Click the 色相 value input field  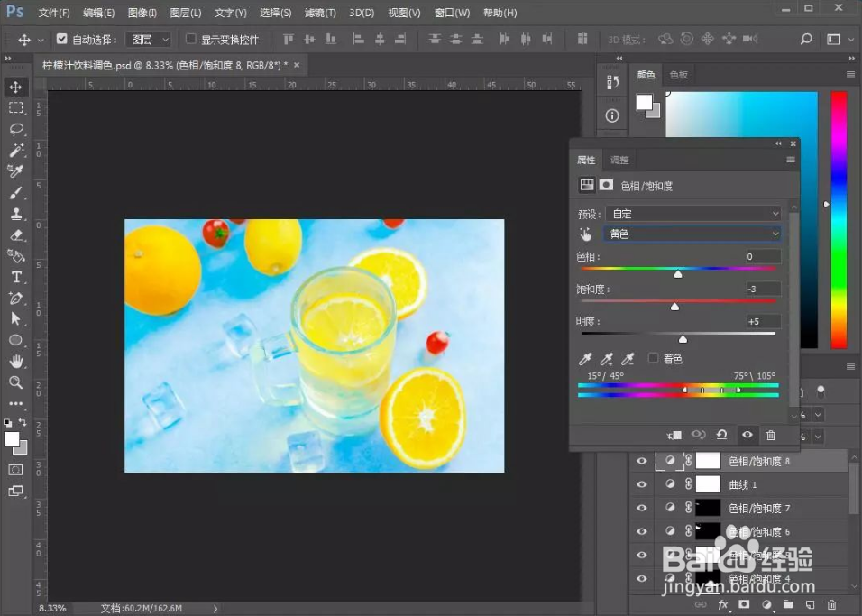[x=763, y=256]
